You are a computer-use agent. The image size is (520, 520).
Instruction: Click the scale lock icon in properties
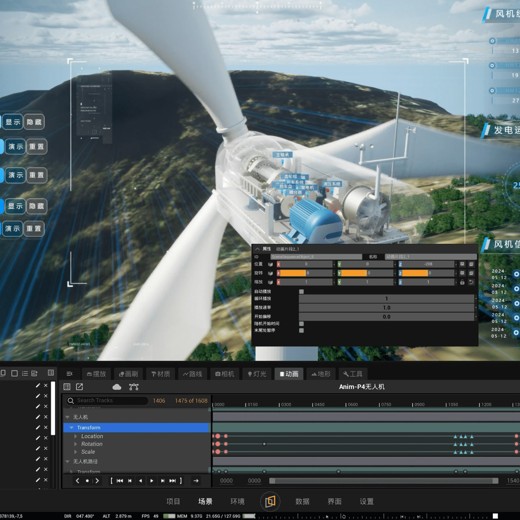click(462, 282)
